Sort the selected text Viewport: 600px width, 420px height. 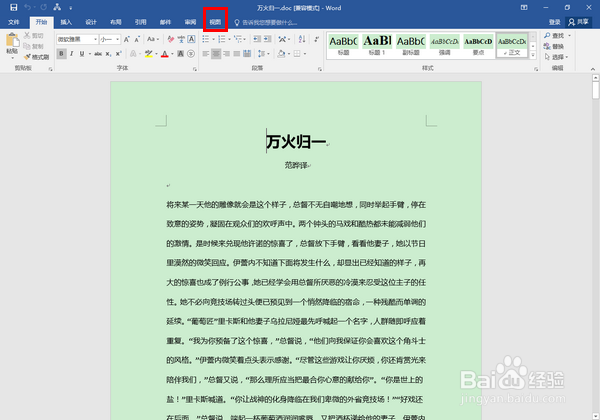[x=302, y=39]
